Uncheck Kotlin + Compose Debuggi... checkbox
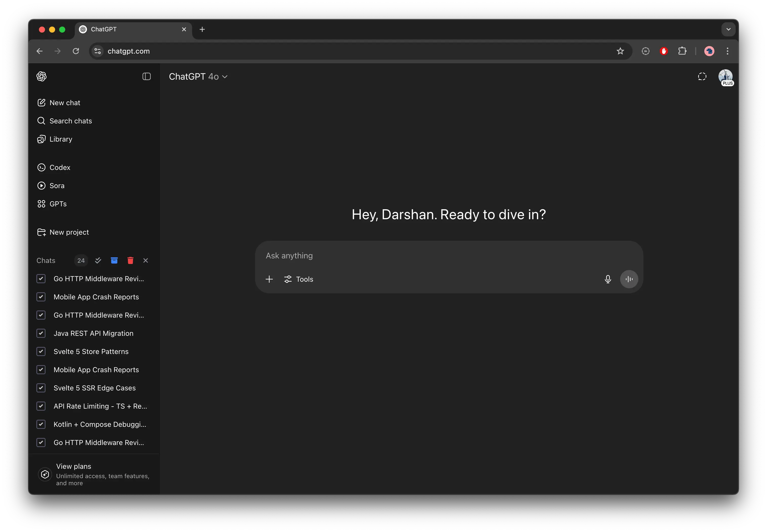767x532 pixels. coord(41,424)
